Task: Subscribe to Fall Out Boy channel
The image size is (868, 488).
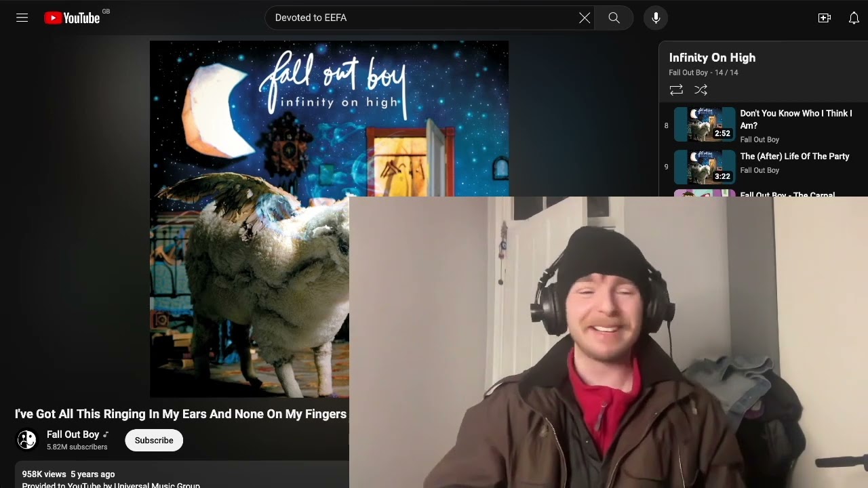Action: pos(154,441)
